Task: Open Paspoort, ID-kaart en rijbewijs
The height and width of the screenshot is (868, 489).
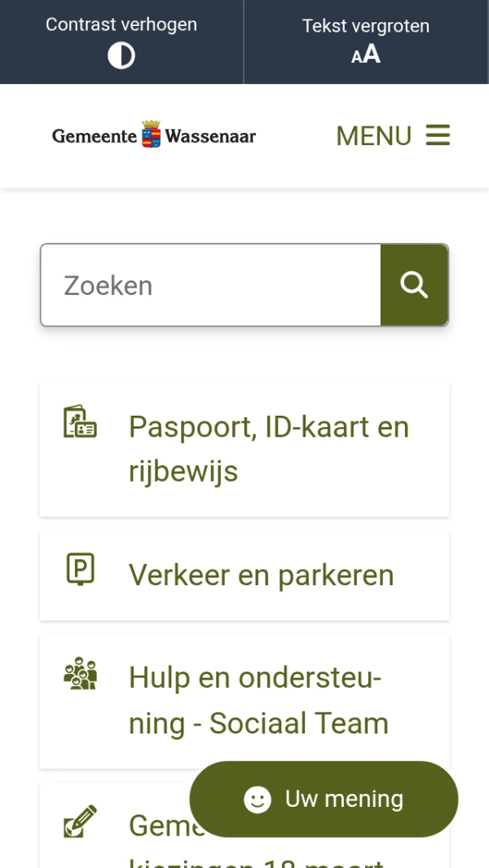Action: pos(269,448)
